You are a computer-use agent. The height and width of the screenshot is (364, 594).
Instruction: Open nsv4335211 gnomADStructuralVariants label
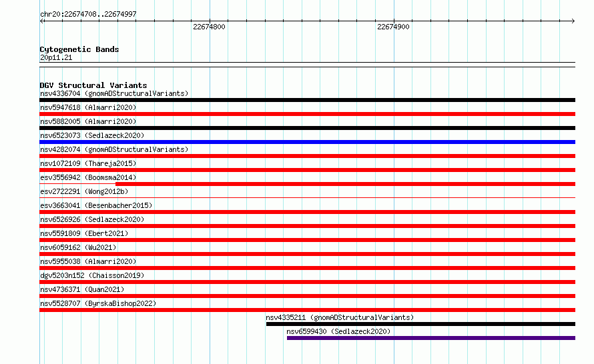[340, 317]
